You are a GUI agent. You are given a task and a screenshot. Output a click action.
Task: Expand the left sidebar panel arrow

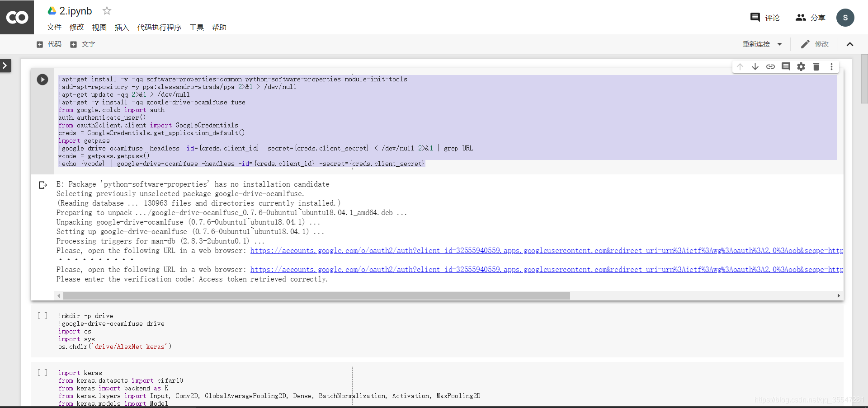click(x=5, y=66)
